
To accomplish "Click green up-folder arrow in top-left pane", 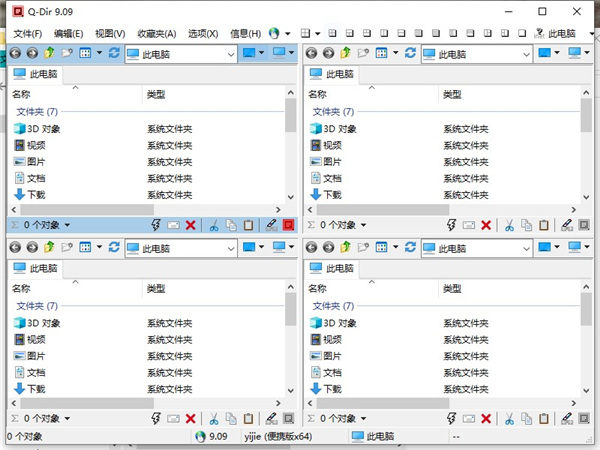I will [x=49, y=52].
